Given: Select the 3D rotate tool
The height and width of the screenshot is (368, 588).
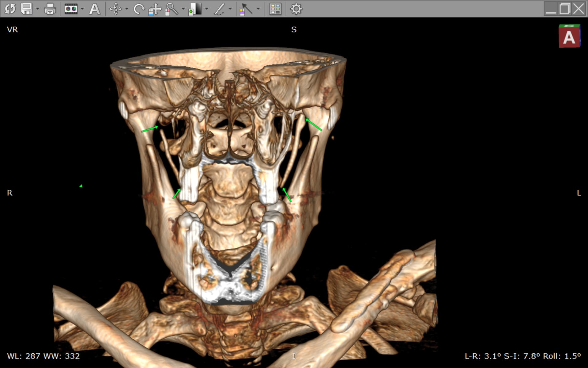Looking at the screenshot, I should (115, 9).
